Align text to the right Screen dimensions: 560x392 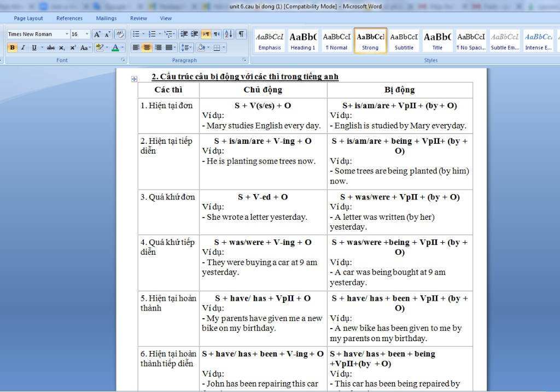pyautogui.click(x=158, y=48)
